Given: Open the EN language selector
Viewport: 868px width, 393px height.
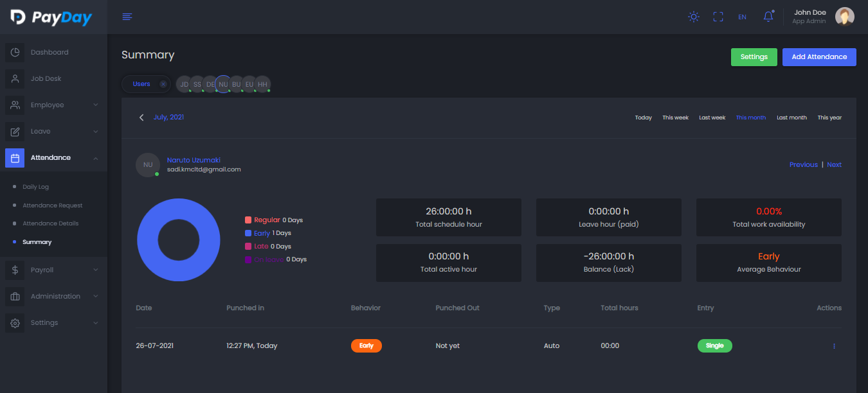Looking at the screenshot, I should point(742,17).
